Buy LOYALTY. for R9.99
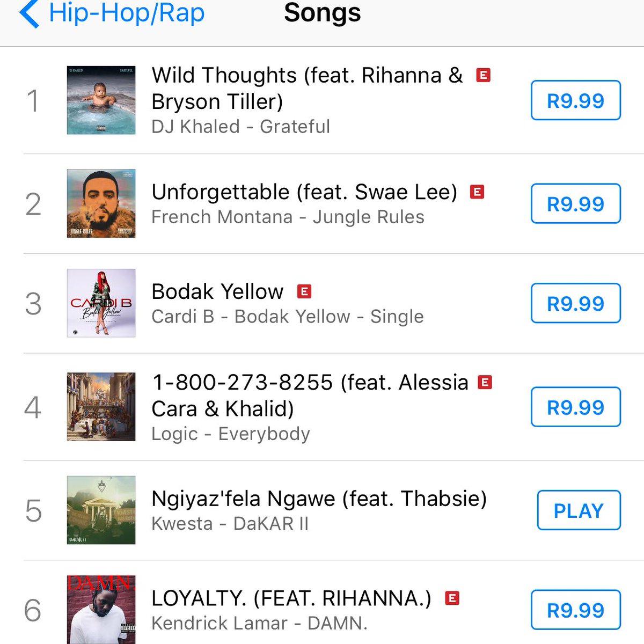644x644 pixels. click(576, 610)
